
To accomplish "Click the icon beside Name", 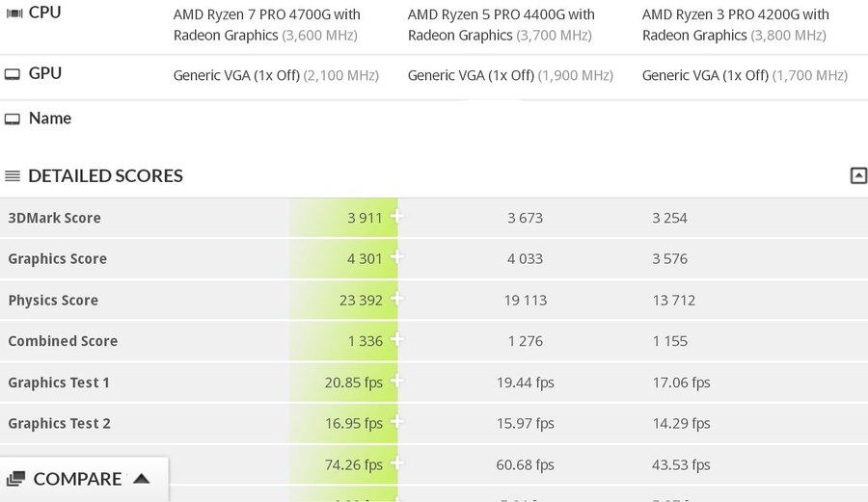I will pyautogui.click(x=13, y=119).
